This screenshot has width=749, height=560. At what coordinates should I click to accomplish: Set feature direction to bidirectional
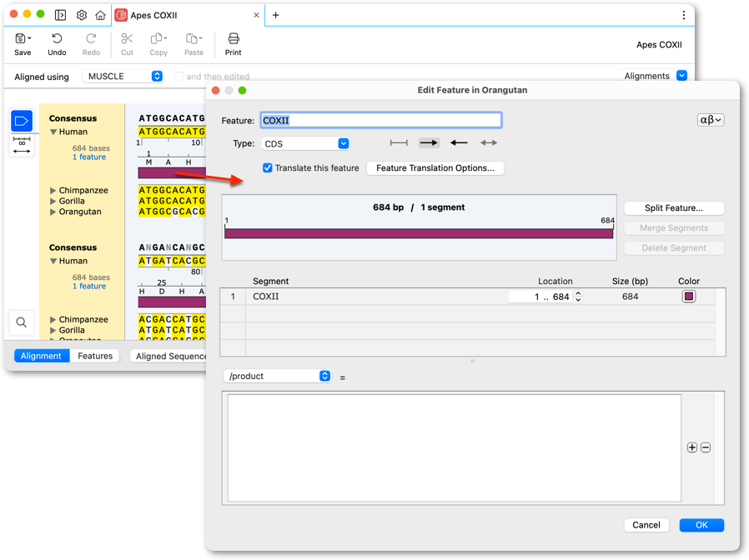tap(489, 142)
